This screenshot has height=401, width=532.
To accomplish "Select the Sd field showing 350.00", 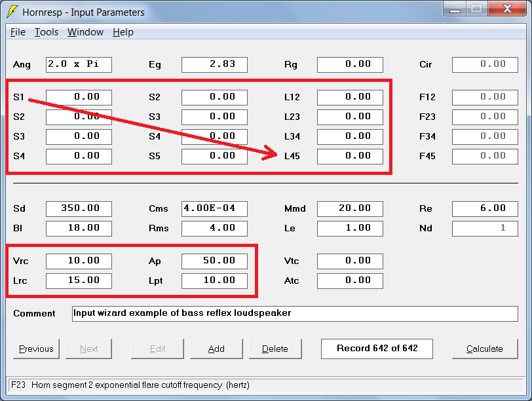I will tap(79, 209).
